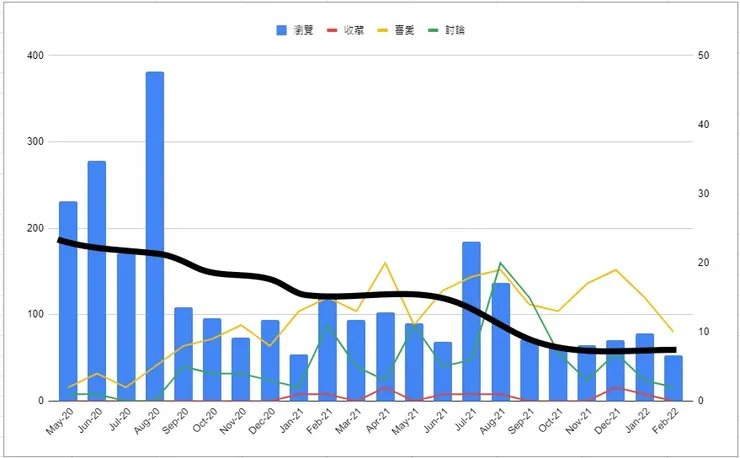Click the red 收藏 legend marker

[332, 30]
